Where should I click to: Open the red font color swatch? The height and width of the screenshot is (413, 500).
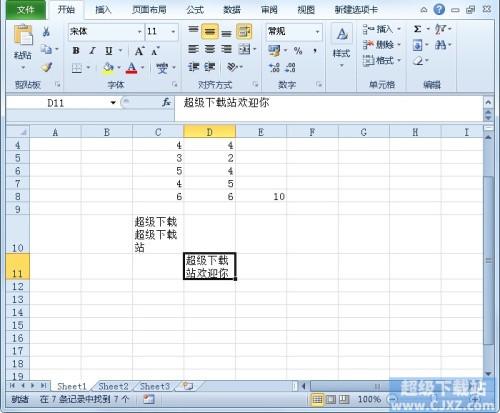click(132, 68)
